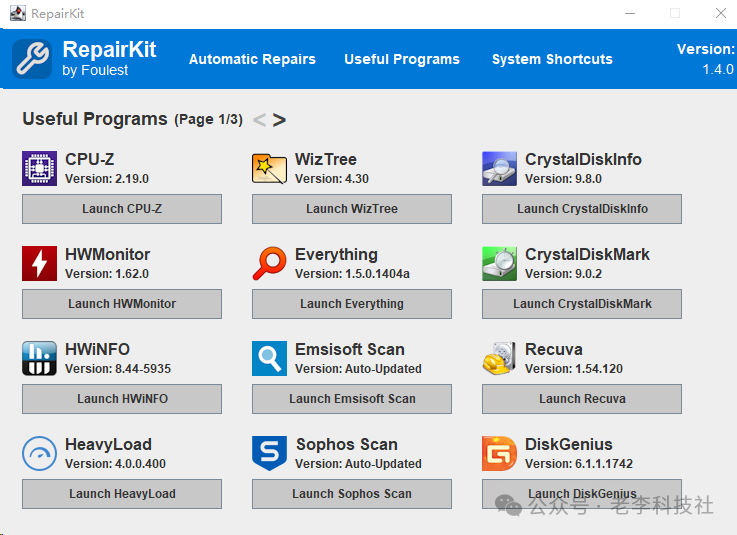Go to next Useful Programs page
This screenshot has width=737, height=535.
click(x=279, y=120)
